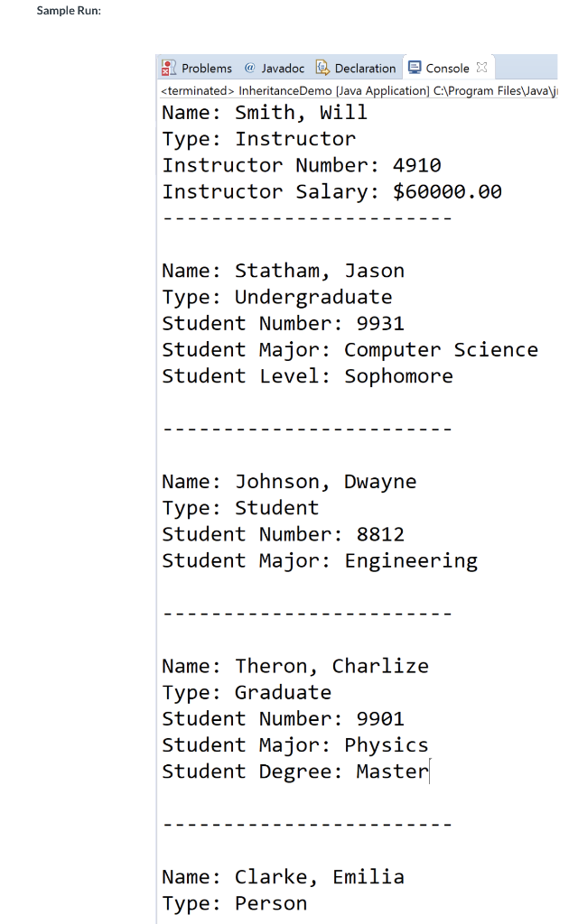Open the Javadoc tab
The width and height of the screenshot is (578, 924).
(x=275, y=68)
